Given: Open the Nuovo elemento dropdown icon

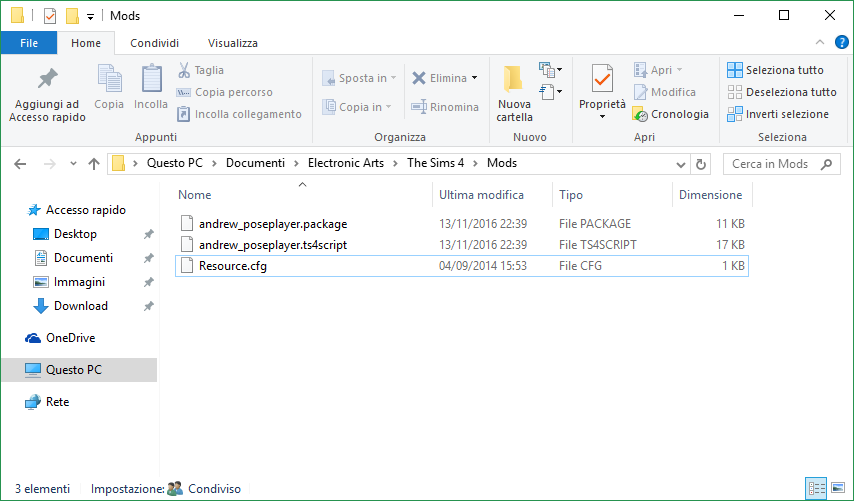Looking at the screenshot, I should [x=550, y=69].
